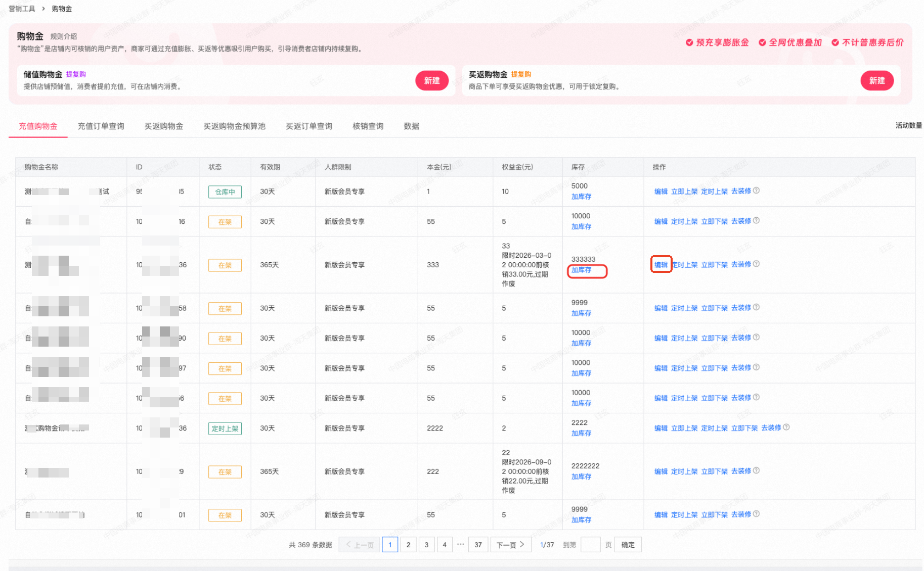Click 立即上架 in the 仓库中 row
Screen dimensions: 924x571
click(684, 192)
